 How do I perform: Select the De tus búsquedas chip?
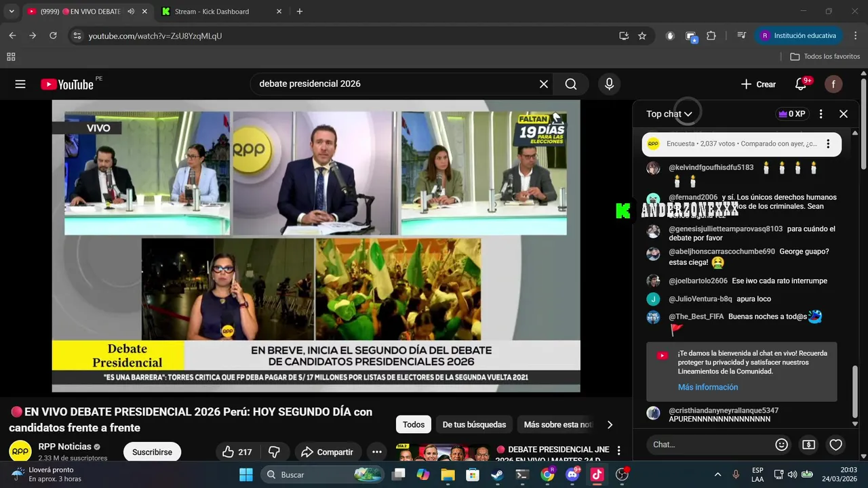pos(474,425)
